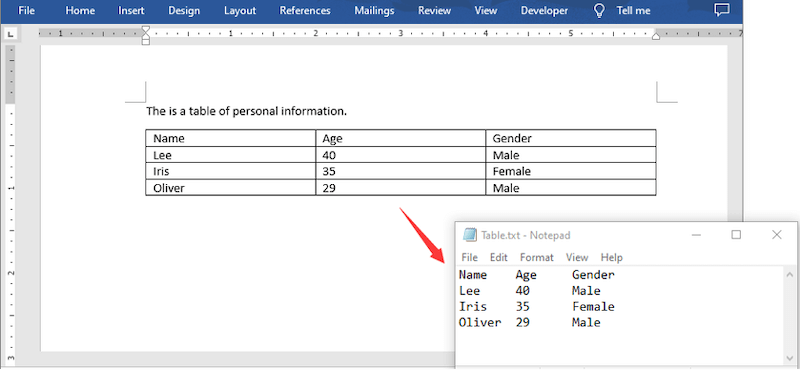Click the Tell me search box
The width and height of the screenshot is (800, 370).
pyautogui.click(x=634, y=10)
